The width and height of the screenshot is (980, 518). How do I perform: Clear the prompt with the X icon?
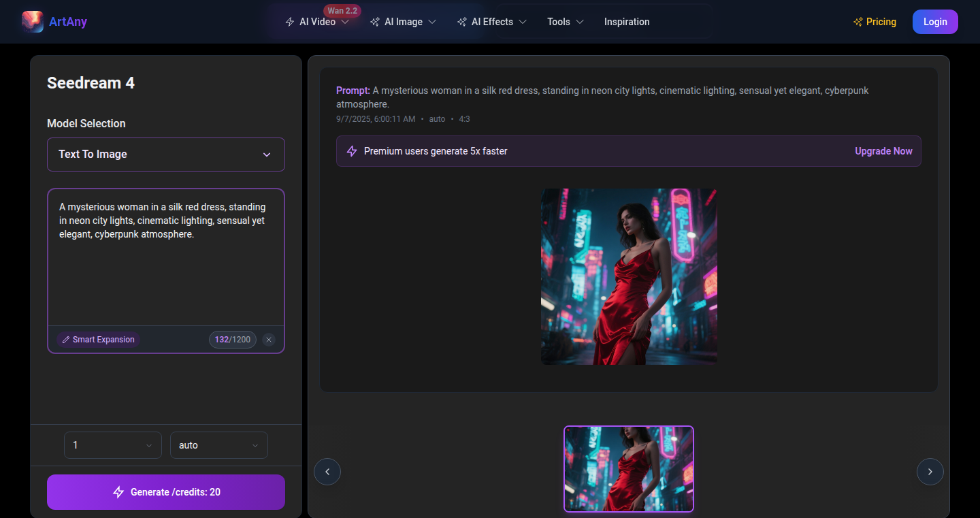tap(269, 340)
